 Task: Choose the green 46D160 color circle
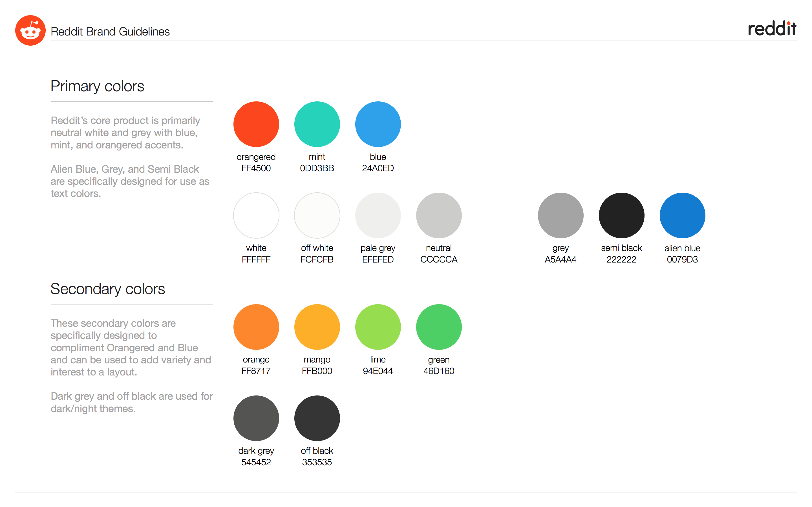coord(438,327)
